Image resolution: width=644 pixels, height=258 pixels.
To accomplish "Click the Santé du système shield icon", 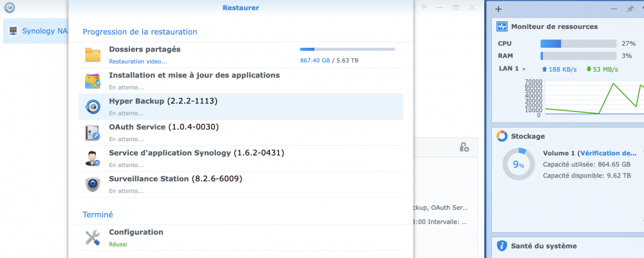I will 502,246.
